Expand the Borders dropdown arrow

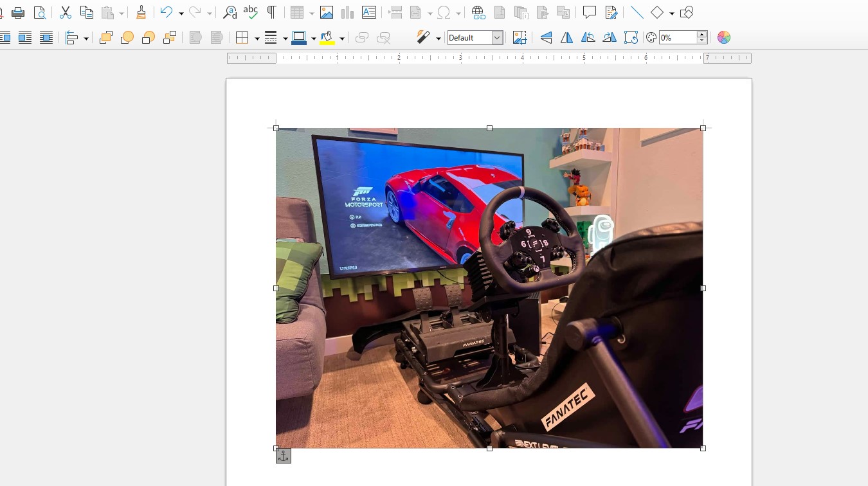point(257,39)
